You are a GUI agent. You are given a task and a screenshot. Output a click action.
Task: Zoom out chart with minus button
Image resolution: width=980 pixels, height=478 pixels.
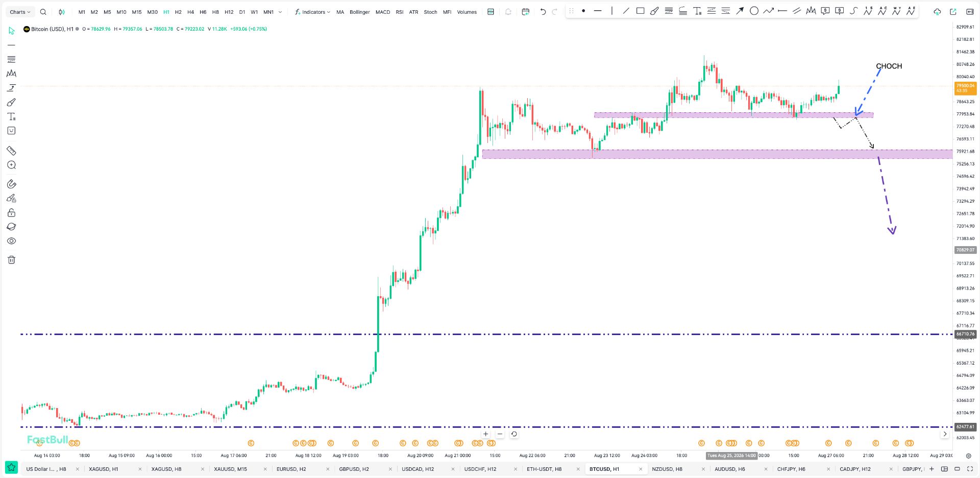point(500,434)
